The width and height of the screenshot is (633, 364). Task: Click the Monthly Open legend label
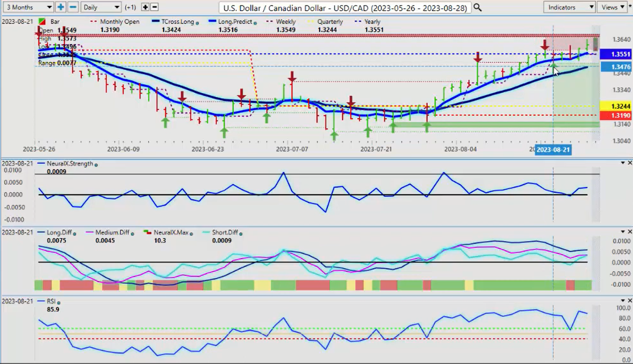(119, 22)
